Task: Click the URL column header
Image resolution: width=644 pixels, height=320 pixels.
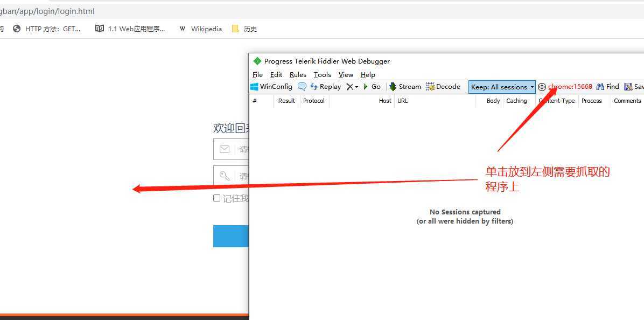Action: (435, 101)
